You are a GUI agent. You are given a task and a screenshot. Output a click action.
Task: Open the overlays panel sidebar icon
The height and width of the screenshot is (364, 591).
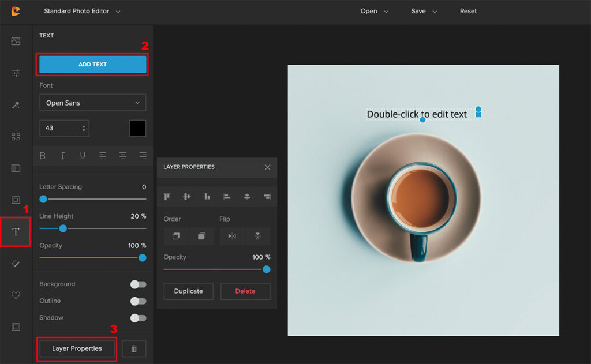(x=16, y=168)
